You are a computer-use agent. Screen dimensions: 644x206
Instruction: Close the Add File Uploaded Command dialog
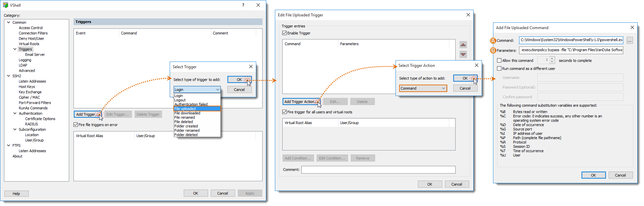tap(632, 27)
